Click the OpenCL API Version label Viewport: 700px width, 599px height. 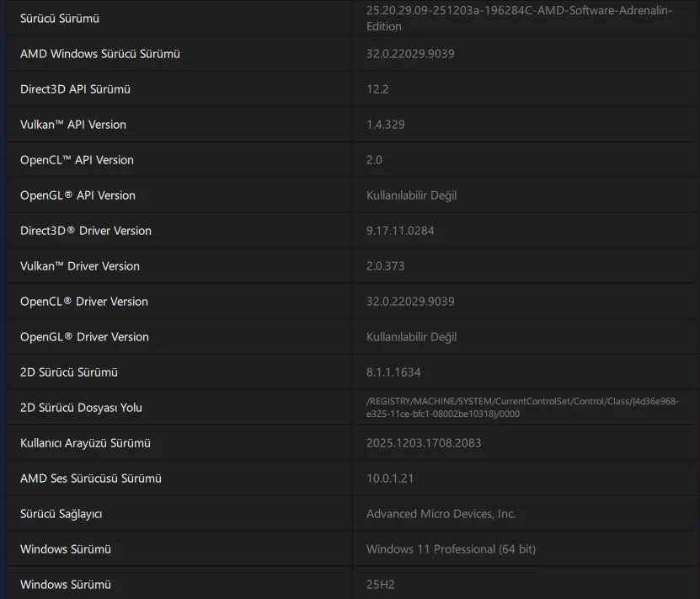[x=77, y=160]
